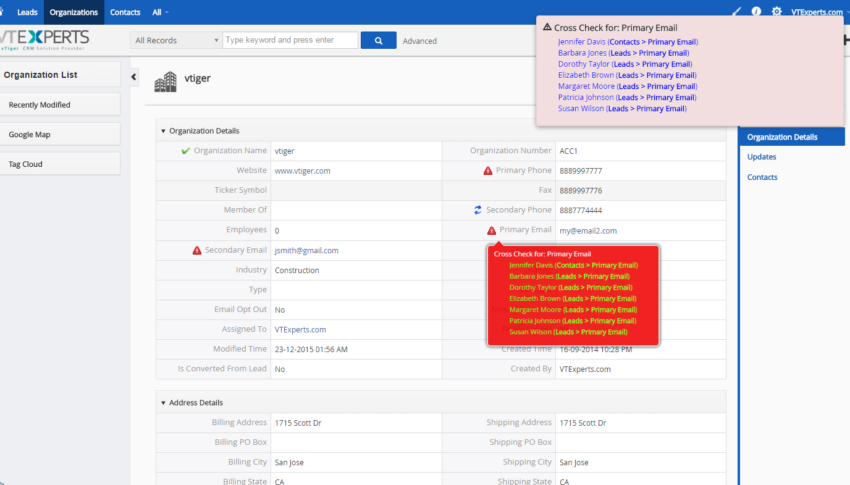
Task: Click Shipping Address value 1715 Scott Dr
Action: [583, 423]
